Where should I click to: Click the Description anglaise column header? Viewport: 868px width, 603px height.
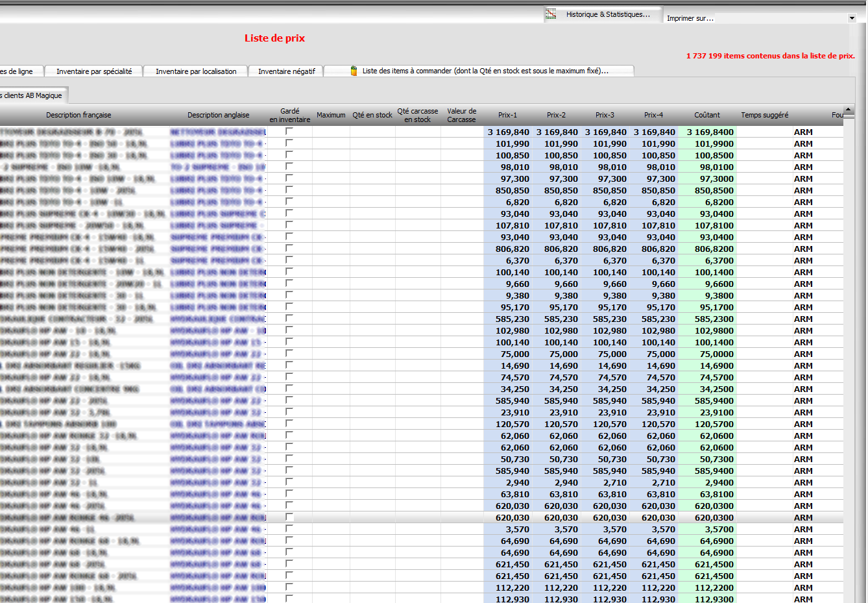pyautogui.click(x=218, y=115)
